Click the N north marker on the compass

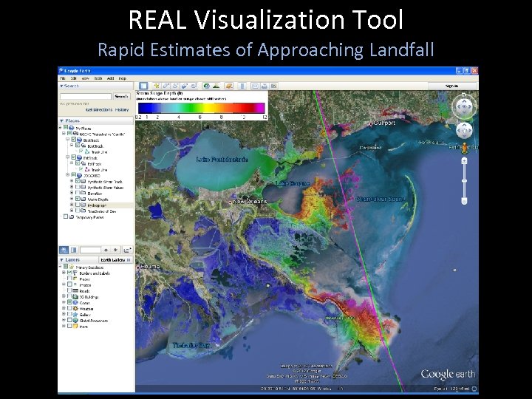tap(464, 95)
